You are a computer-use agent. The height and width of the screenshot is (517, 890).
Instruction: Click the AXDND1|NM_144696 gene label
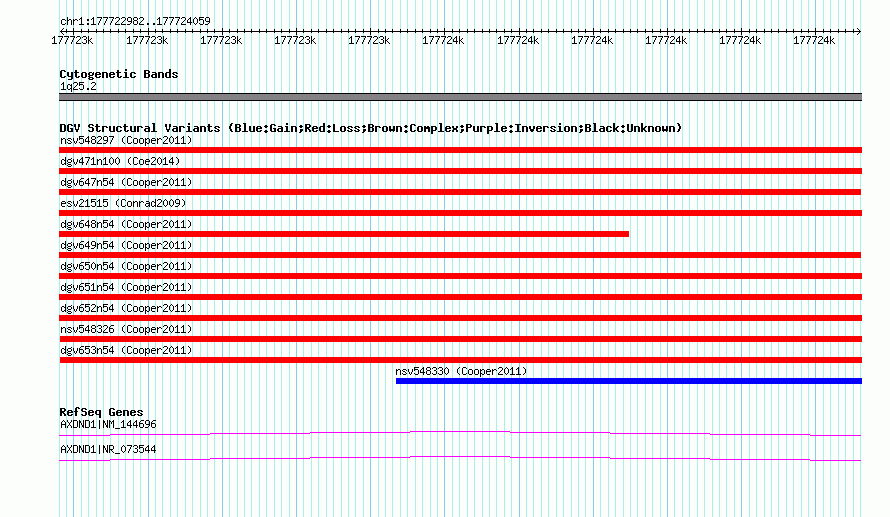pos(108,424)
